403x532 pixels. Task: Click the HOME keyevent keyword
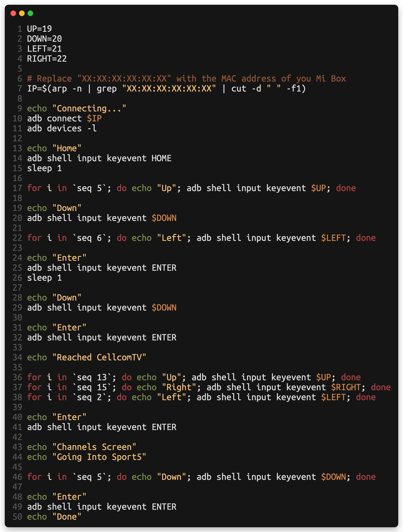(x=162, y=158)
